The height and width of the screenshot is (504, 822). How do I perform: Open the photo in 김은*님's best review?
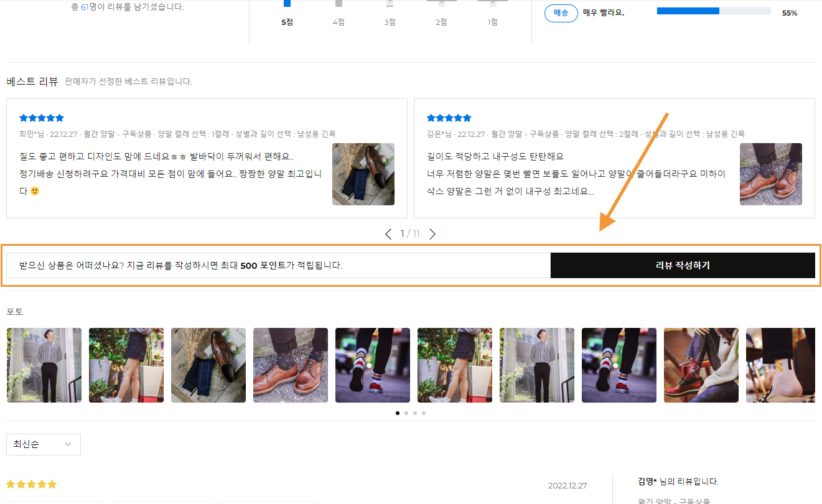tap(770, 174)
